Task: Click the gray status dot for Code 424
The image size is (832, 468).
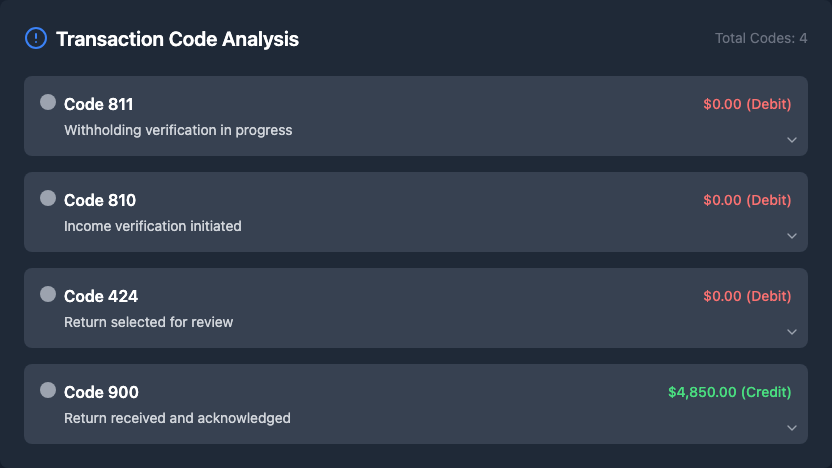Action: coord(48,294)
